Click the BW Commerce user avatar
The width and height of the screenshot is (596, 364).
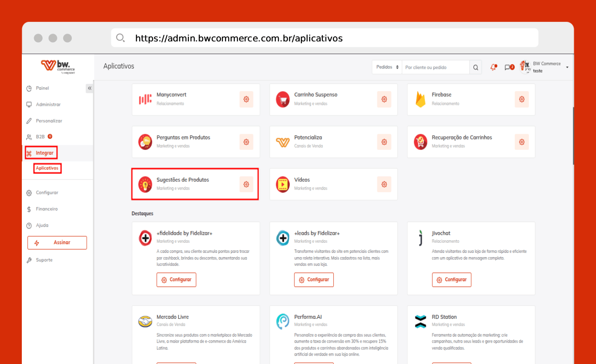525,67
